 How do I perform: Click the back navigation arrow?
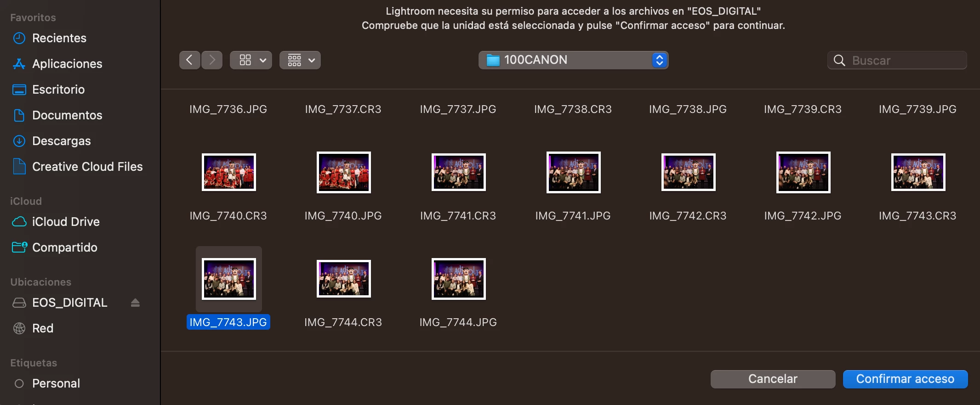click(189, 60)
